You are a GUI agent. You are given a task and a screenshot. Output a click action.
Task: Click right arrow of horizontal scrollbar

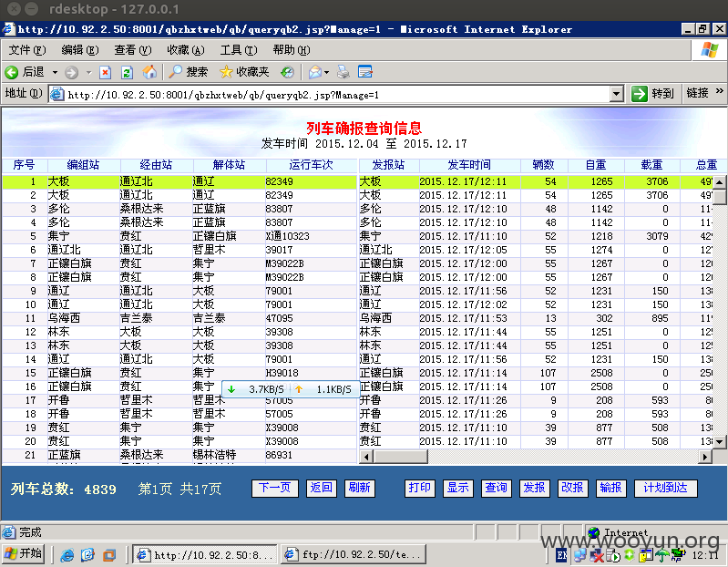click(705, 457)
